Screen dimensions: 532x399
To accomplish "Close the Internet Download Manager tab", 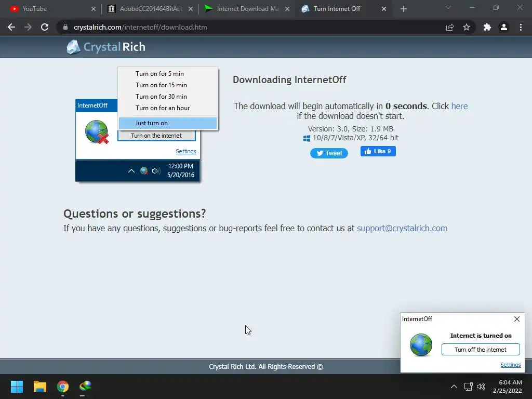I will (x=287, y=9).
